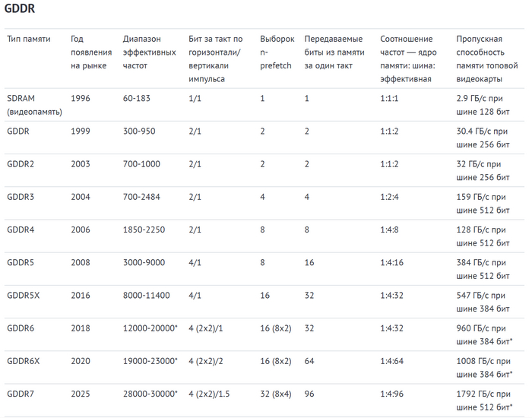Select the GDDR7 row label

click(x=22, y=394)
